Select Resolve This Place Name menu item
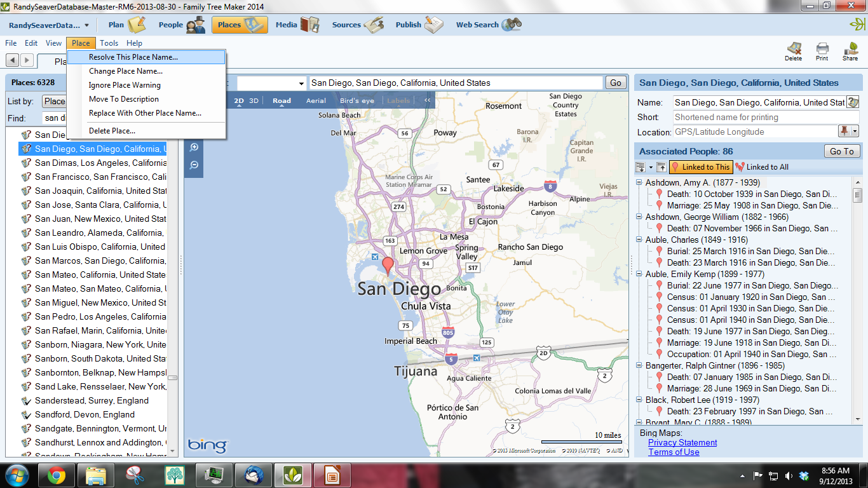Image resolution: width=868 pixels, height=488 pixels. pos(147,57)
